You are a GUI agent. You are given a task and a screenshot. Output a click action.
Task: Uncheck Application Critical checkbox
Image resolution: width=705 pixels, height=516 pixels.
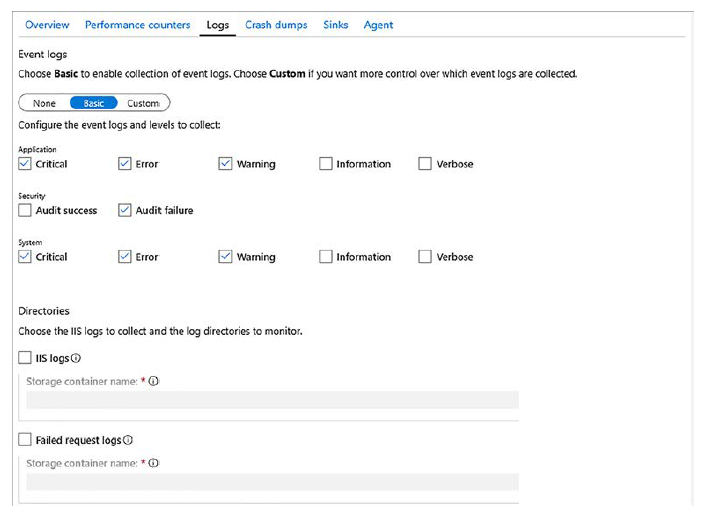[x=25, y=164]
